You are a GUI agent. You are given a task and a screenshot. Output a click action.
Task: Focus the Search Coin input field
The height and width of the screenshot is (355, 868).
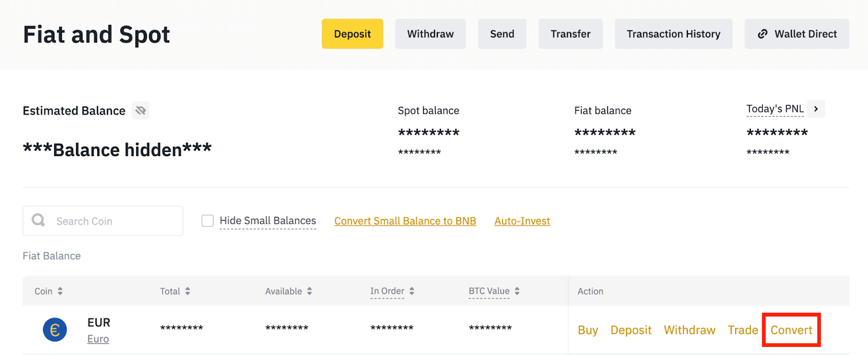(x=114, y=221)
